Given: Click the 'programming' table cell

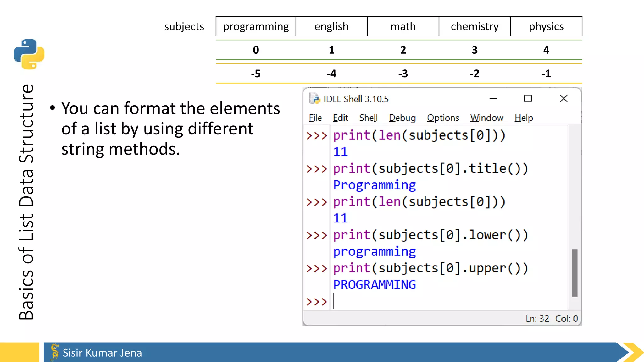Looking at the screenshot, I should pyautogui.click(x=256, y=26).
